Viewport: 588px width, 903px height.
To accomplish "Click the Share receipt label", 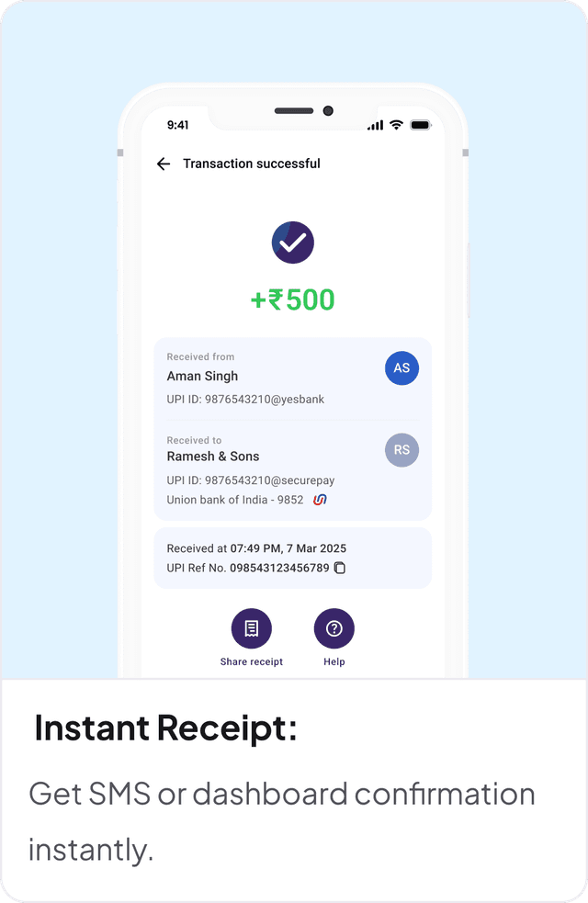I will click(x=252, y=661).
